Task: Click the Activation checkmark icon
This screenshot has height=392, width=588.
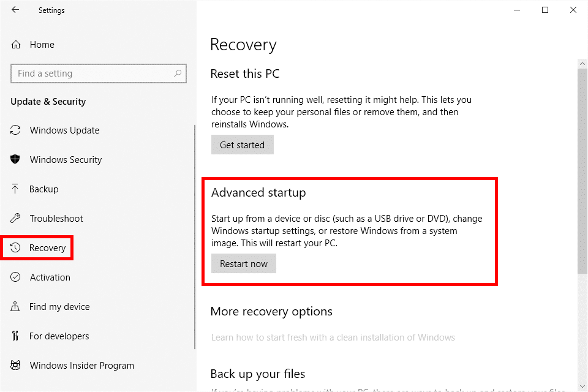Action: [15, 277]
